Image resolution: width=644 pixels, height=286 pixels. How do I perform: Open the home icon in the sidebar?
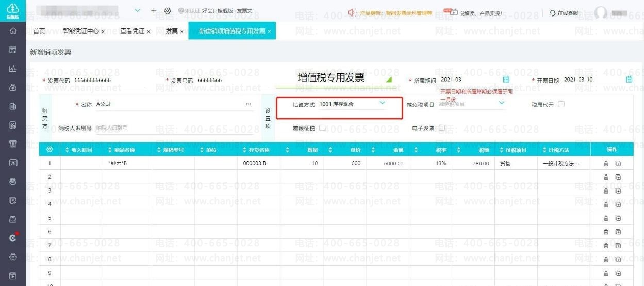13,31
